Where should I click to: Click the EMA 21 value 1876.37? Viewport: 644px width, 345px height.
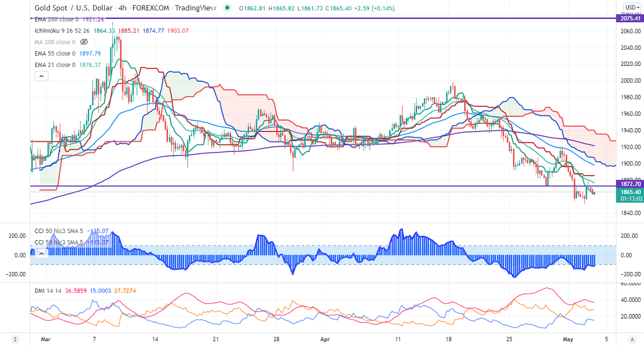(x=90, y=65)
